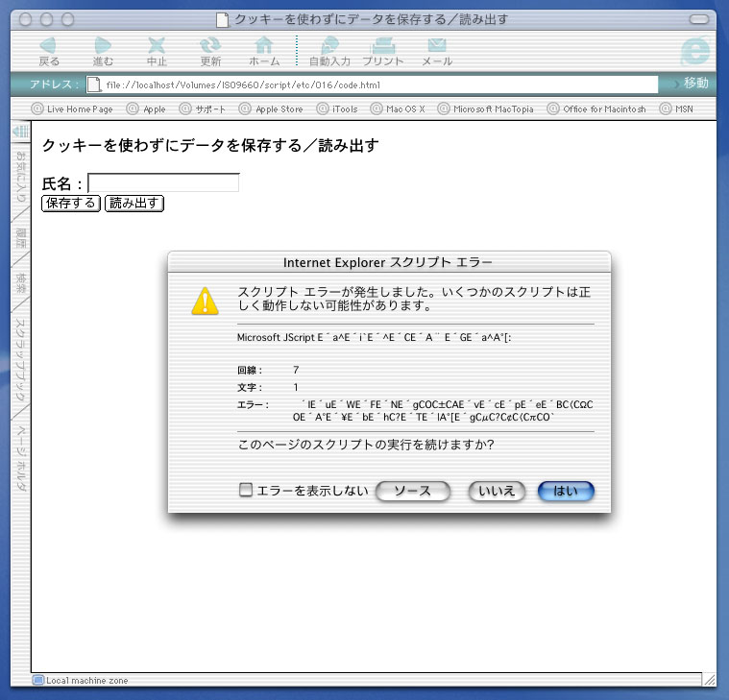The width and height of the screenshot is (729, 700).
Task: Click the window resize grip corner
Action: point(710,680)
